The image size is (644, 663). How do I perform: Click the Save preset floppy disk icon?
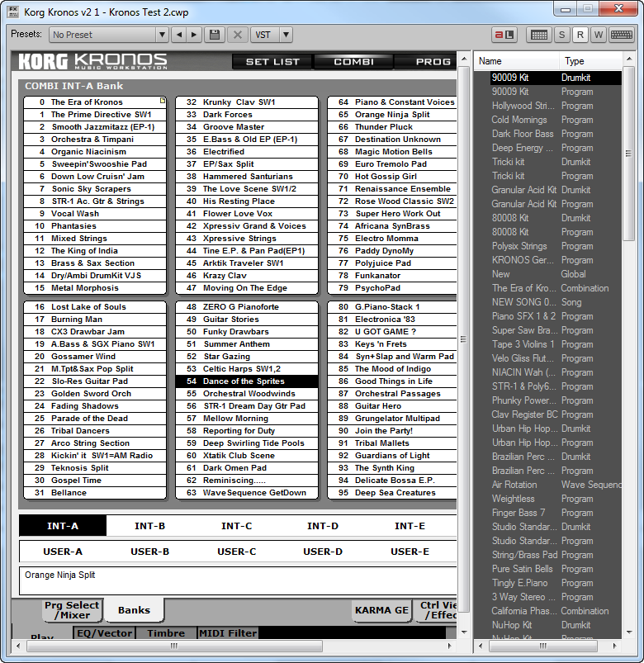point(215,35)
